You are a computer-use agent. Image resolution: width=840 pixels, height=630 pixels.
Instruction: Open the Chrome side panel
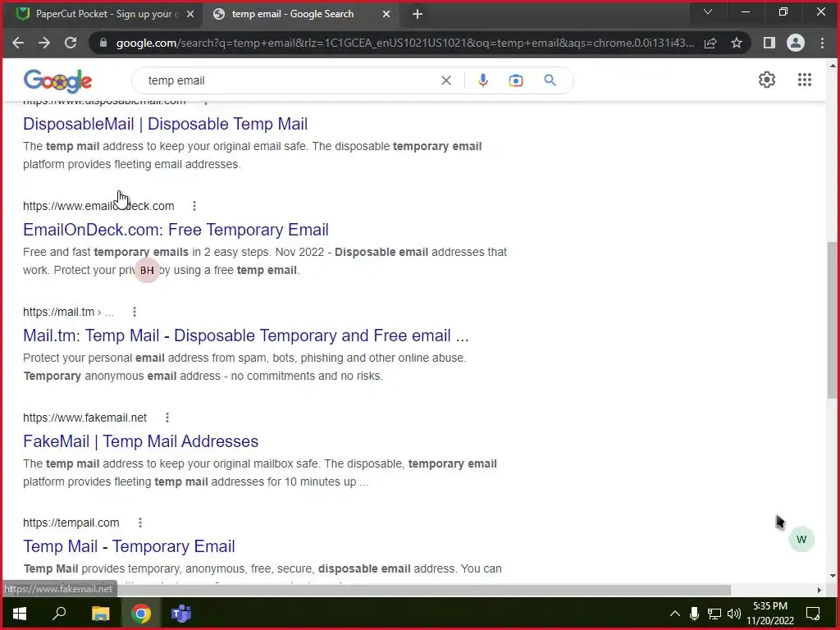click(x=769, y=43)
